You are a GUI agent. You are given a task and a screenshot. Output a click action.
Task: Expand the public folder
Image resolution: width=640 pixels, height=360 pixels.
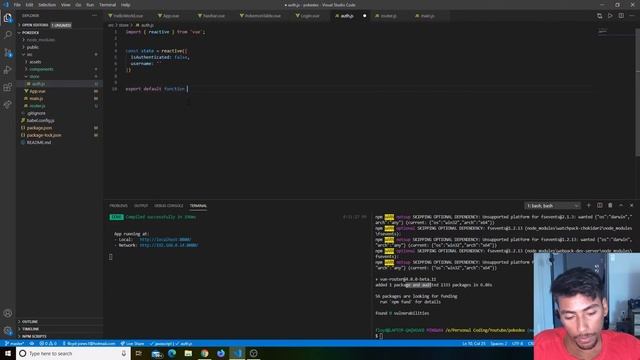click(x=59, y=47)
